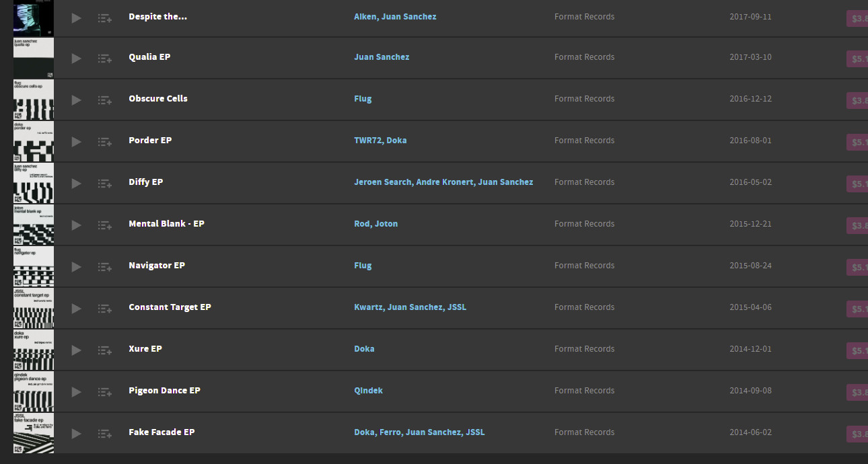Play the Navigator EP release

[x=76, y=267]
